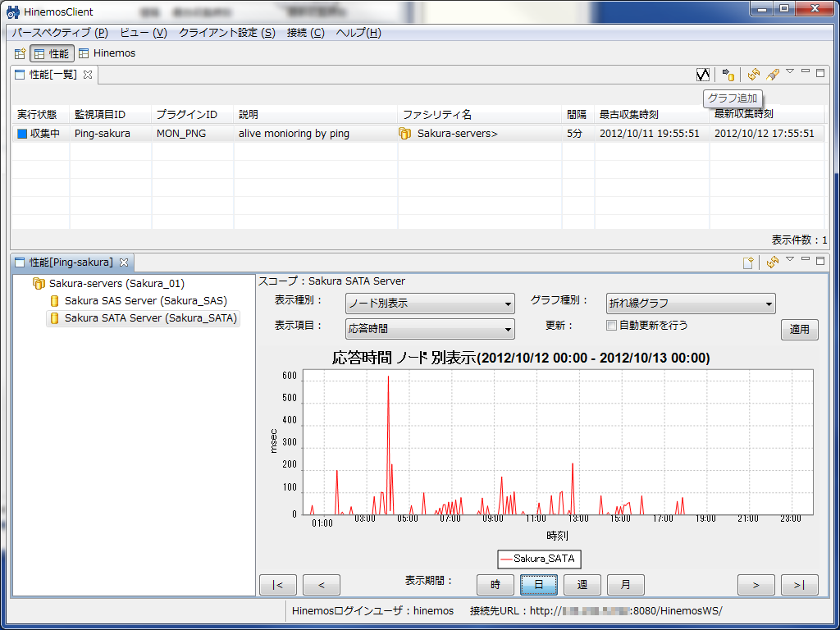Minimize the 性能[一覧] view panel
Image resolution: width=840 pixels, height=630 pixels.
(805, 72)
